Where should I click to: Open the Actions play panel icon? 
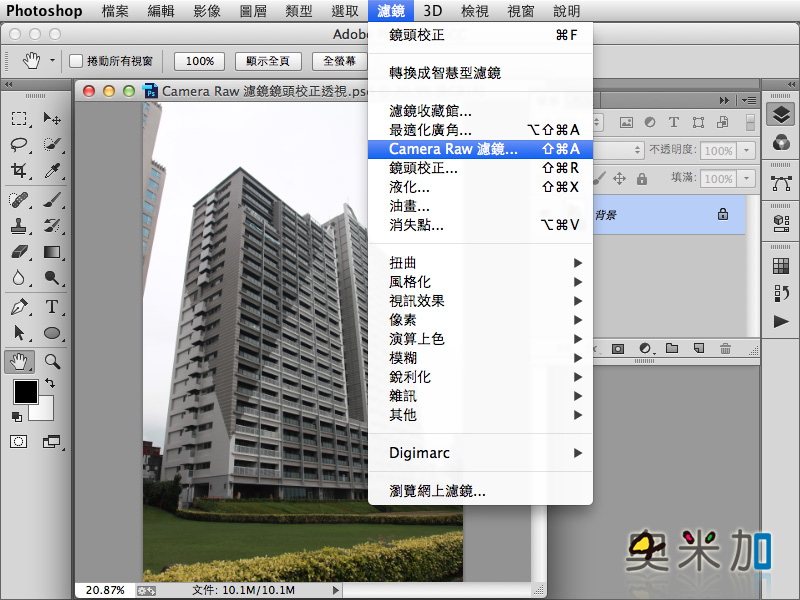click(x=781, y=321)
